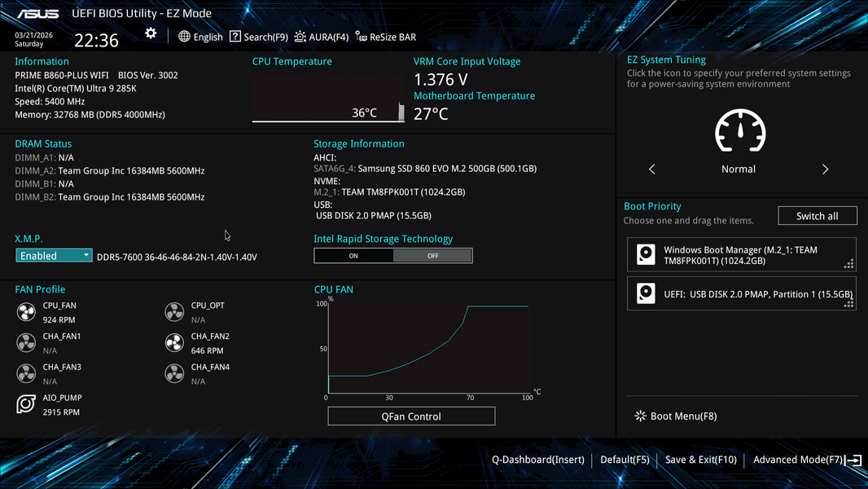Select the AIO_PUMP pump icon

[x=26, y=404]
